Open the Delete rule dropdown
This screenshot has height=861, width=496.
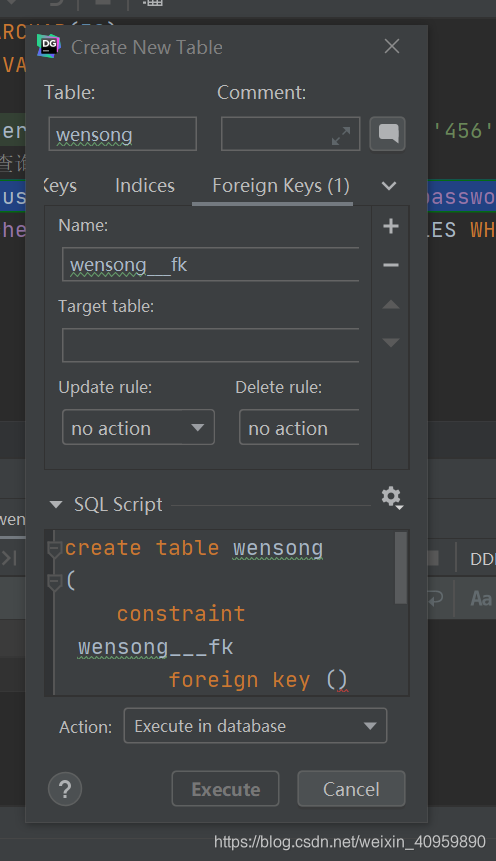pos(299,427)
